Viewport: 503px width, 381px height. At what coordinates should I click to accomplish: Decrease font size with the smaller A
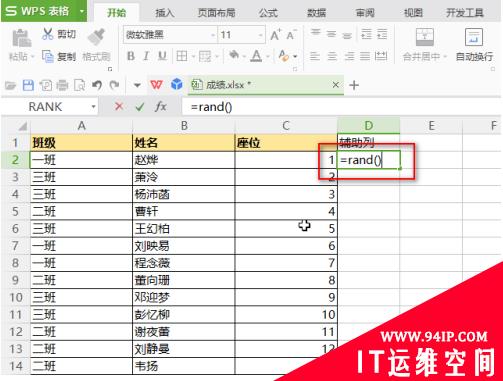291,35
